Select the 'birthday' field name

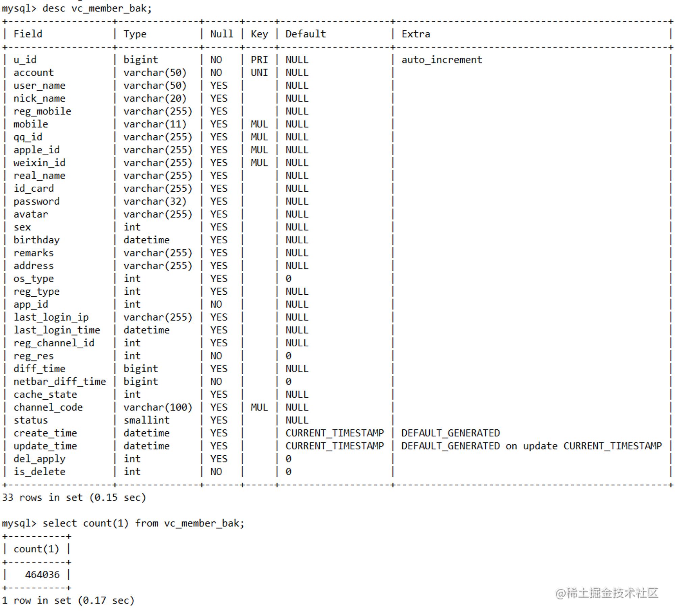(x=36, y=240)
